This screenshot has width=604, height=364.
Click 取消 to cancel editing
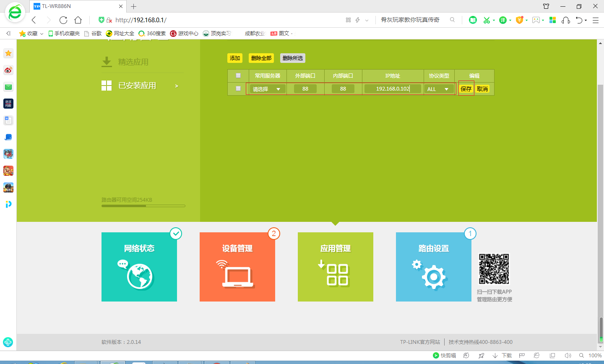click(482, 89)
